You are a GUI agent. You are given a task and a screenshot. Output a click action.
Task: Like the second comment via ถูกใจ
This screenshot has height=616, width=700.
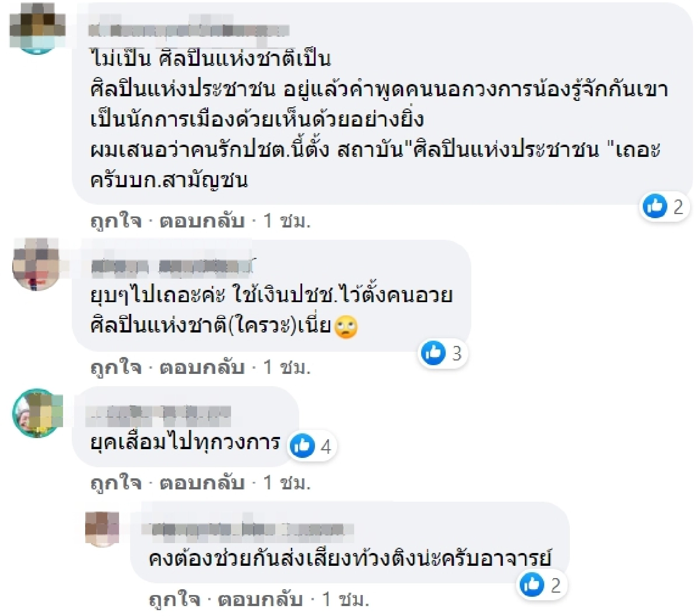tap(114, 367)
